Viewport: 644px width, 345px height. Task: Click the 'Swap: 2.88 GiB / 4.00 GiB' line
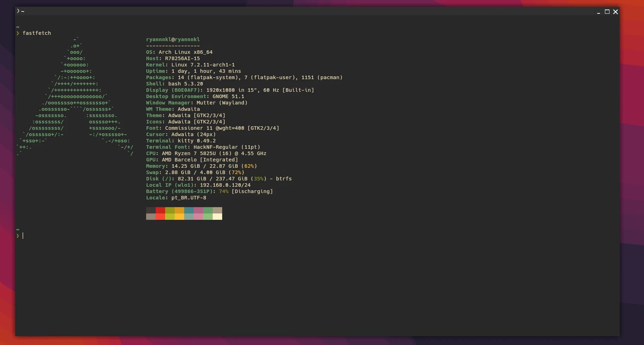[x=195, y=172]
